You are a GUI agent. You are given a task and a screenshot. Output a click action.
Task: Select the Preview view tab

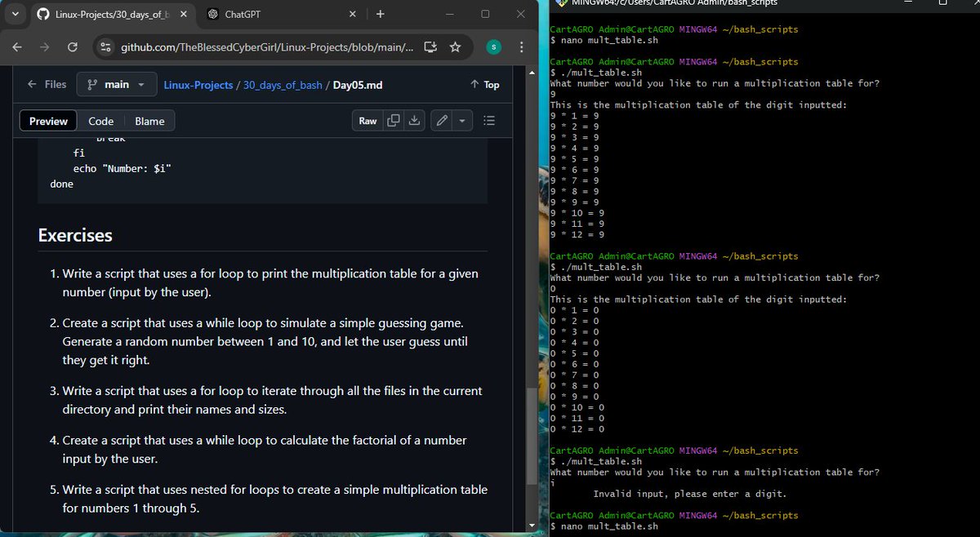click(x=48, y=121)
